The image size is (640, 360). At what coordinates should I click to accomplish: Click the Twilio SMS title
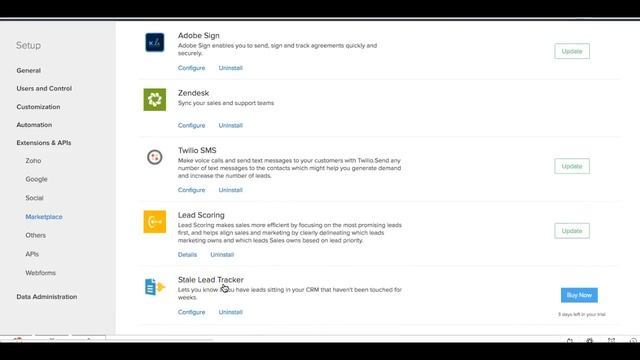point(197,151)
